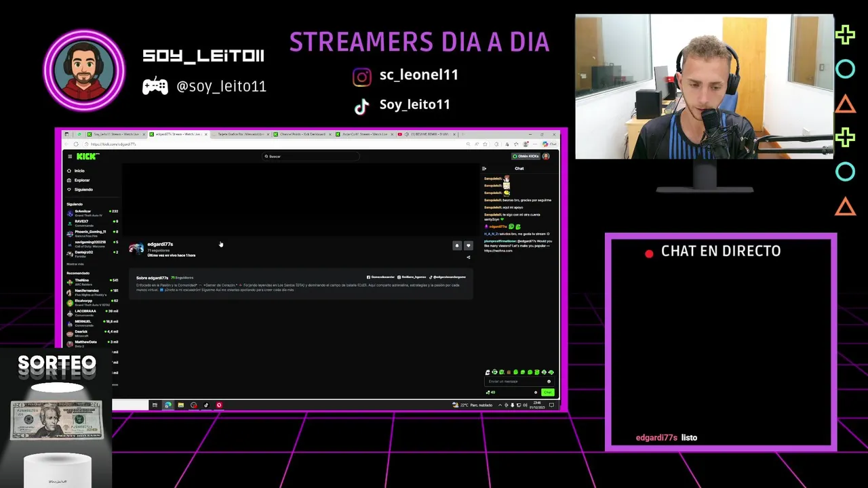Image resolution: width=868 pixels, height=488 pixels.
Task: Select the edgardi77s Stream browser tab
Action: (178, 134)
